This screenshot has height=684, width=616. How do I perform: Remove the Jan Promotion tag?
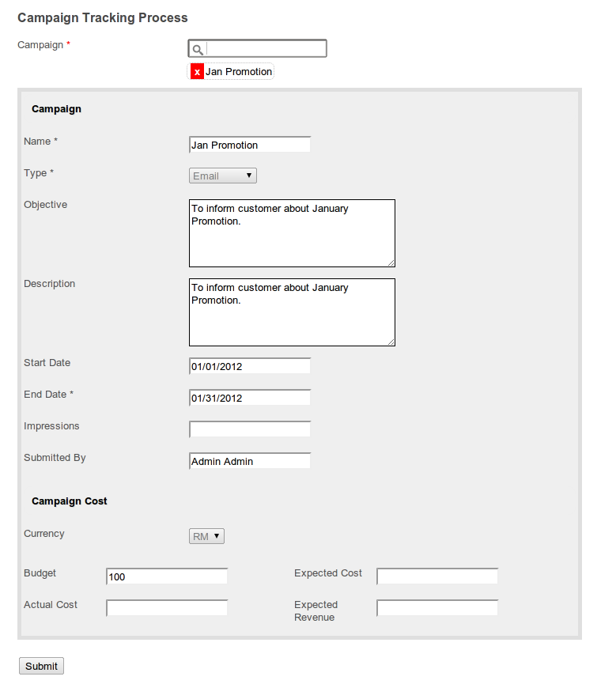coord(197,72)
